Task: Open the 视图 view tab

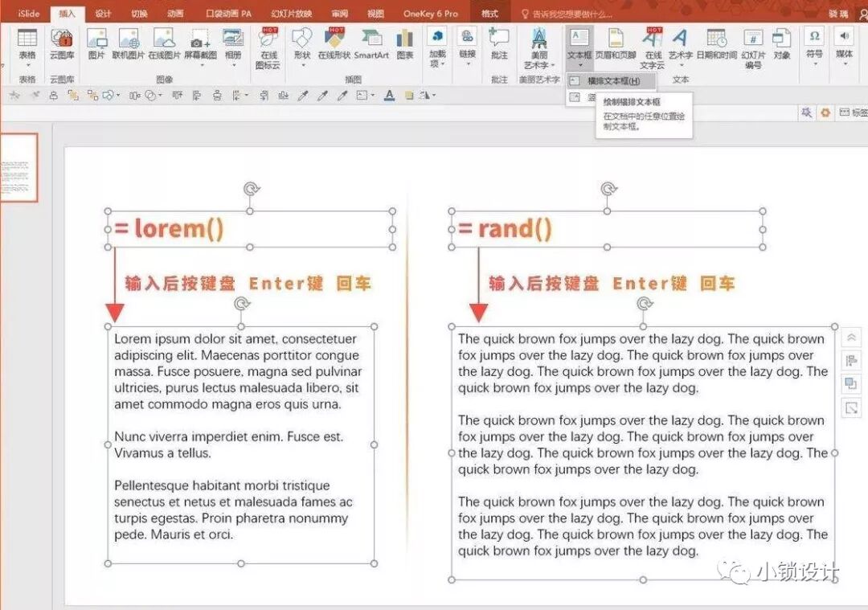Action: click(375, 14)
